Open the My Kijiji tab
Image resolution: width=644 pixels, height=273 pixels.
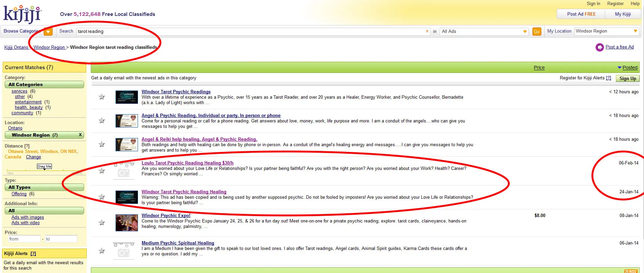[x=623, y=14]
